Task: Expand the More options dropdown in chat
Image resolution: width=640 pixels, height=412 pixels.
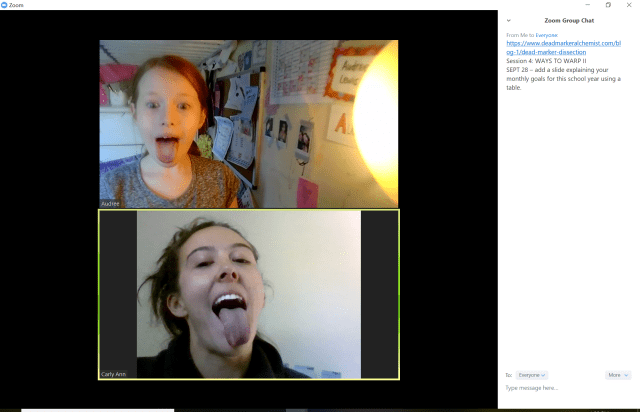Action: click(618, 375)
